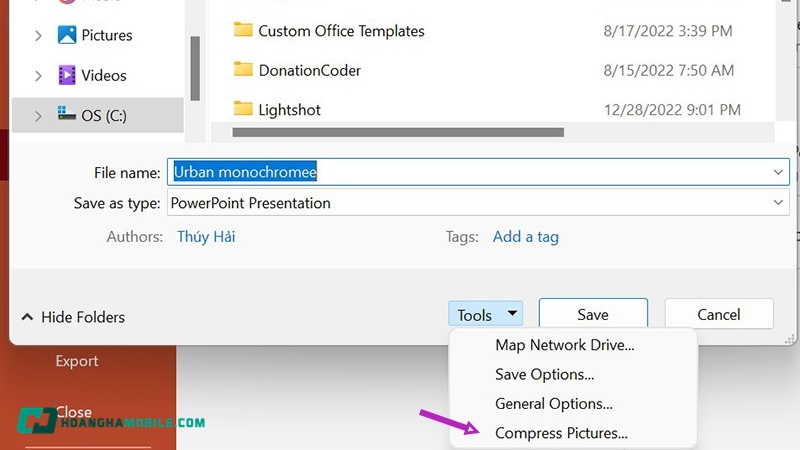
Task: Open the File name history dropdown arrow
Action: point(778,172)
